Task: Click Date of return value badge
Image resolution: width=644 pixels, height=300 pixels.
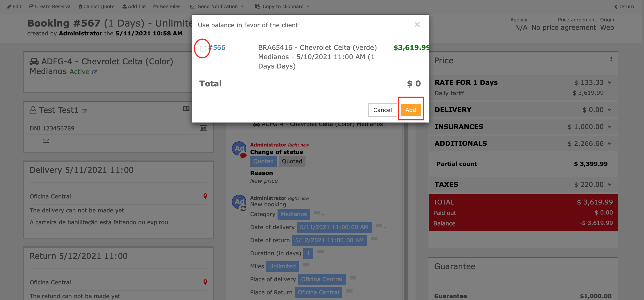Action: [329, 240]
